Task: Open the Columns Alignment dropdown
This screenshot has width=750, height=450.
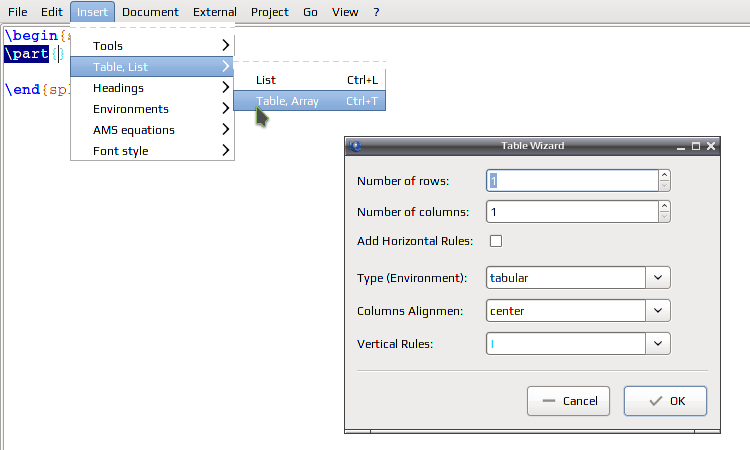Action: [x=658, y=311]
